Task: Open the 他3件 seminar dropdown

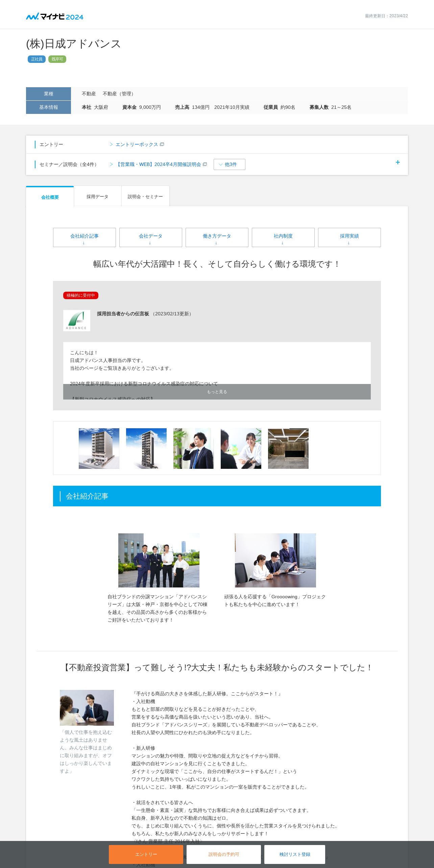Action: tap(230, 164)
